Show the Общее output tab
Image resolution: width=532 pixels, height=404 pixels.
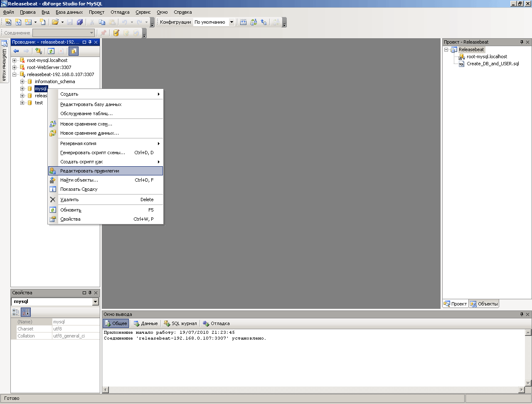pos(116,323)
